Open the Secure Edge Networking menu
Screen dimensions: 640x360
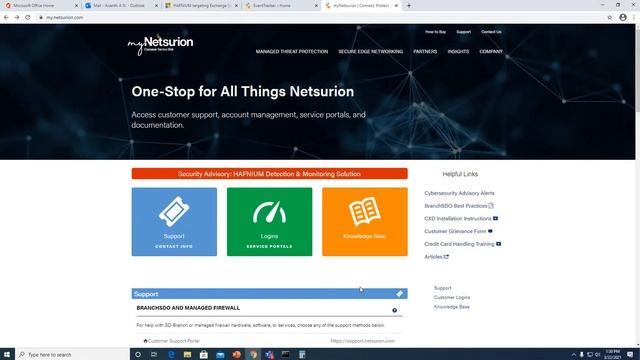click(x=371, y=52)
